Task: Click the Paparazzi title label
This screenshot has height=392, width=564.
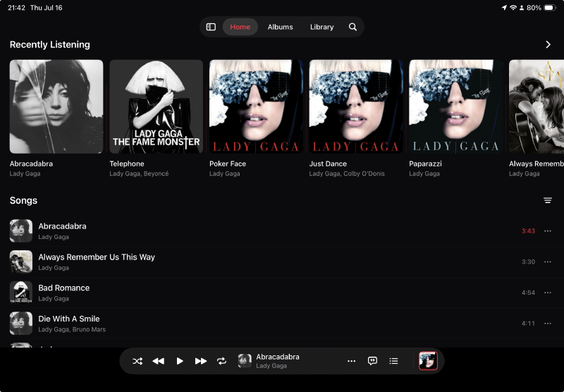Action: tap(425, 164)
